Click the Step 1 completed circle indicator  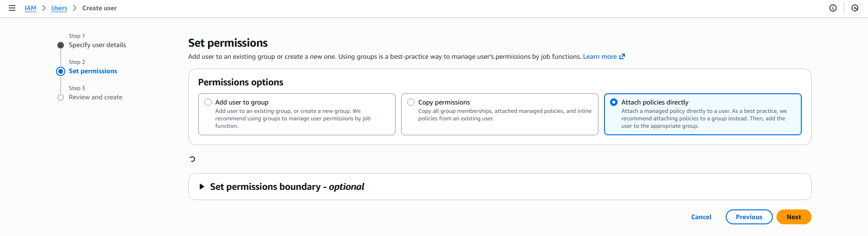pos(61,45)
